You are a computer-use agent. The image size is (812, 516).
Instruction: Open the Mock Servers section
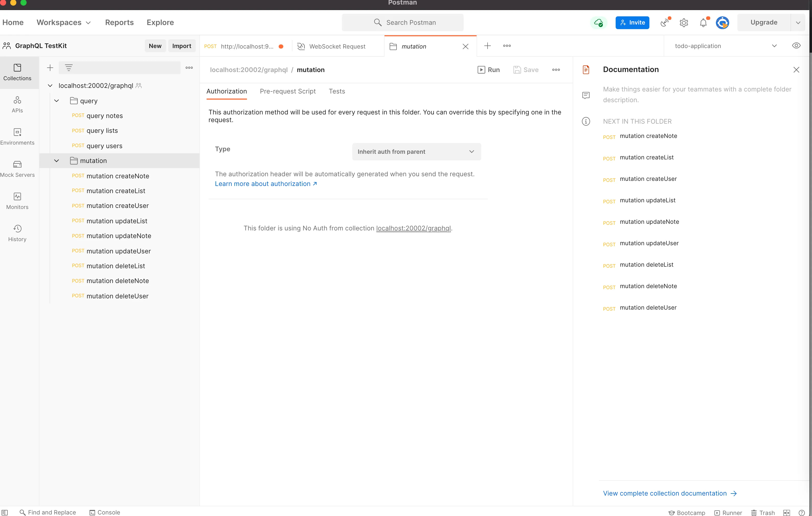[x=17, y=169]
